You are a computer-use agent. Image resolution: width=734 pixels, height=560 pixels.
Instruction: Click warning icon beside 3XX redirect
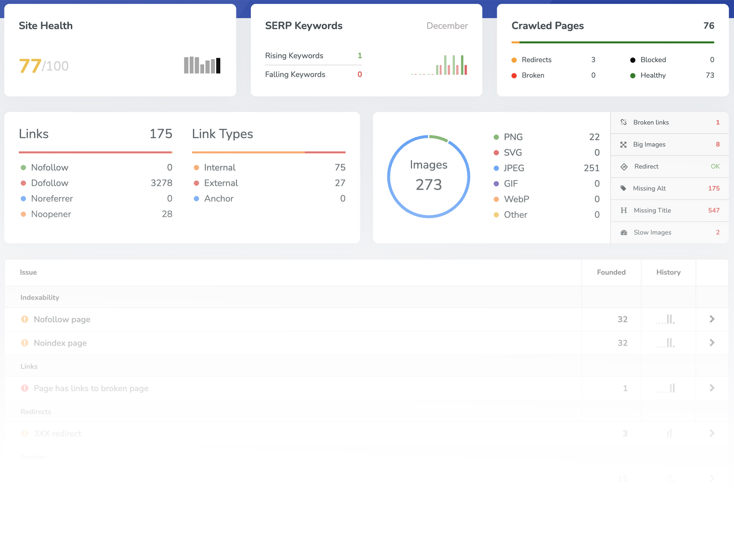[x=25, y=433]
